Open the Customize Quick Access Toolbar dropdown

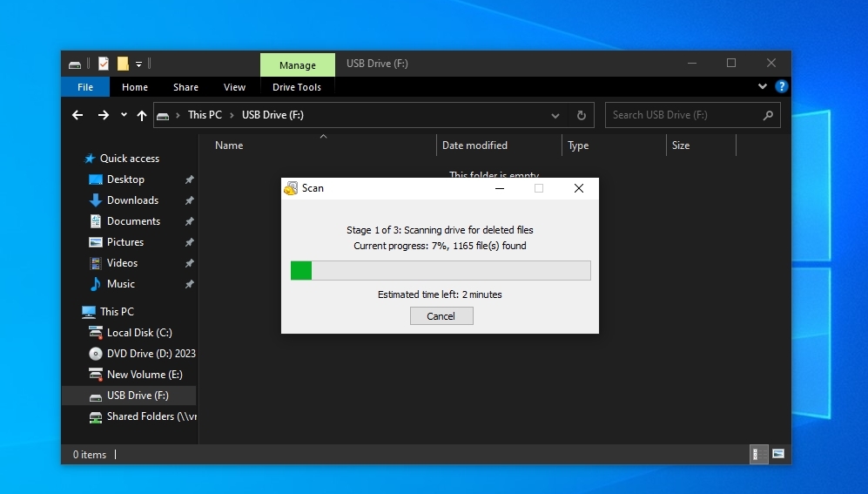pyautogui.click(x=138, y=64)
